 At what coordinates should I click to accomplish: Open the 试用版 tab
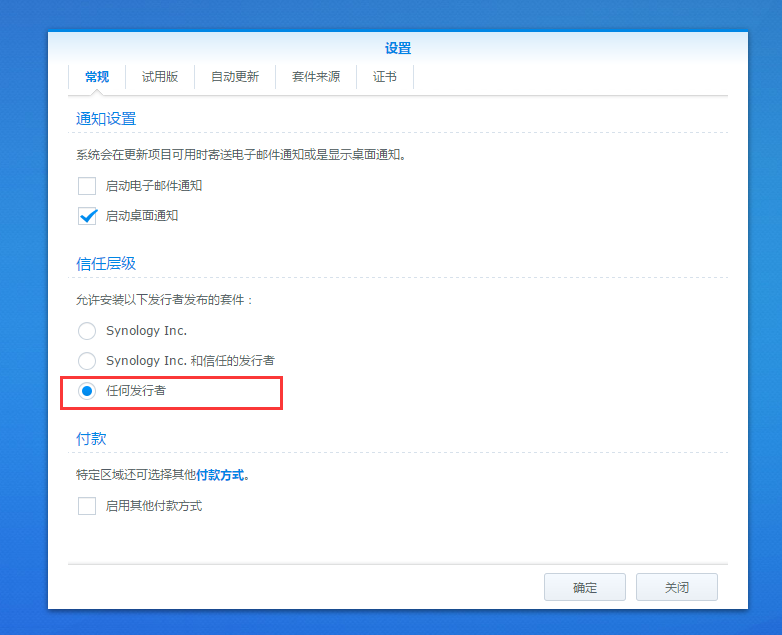pyautogui.click(x=160, y=77)
